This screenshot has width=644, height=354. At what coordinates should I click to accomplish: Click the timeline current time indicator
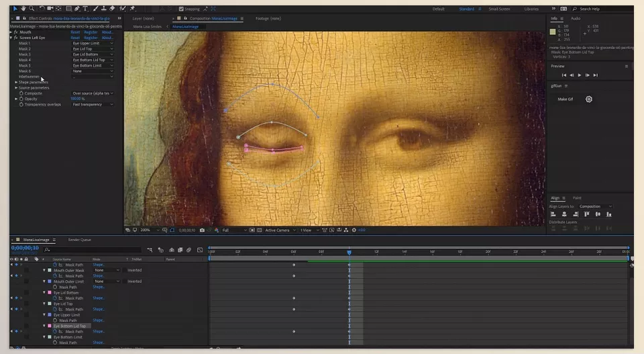(x=349, y=252)
